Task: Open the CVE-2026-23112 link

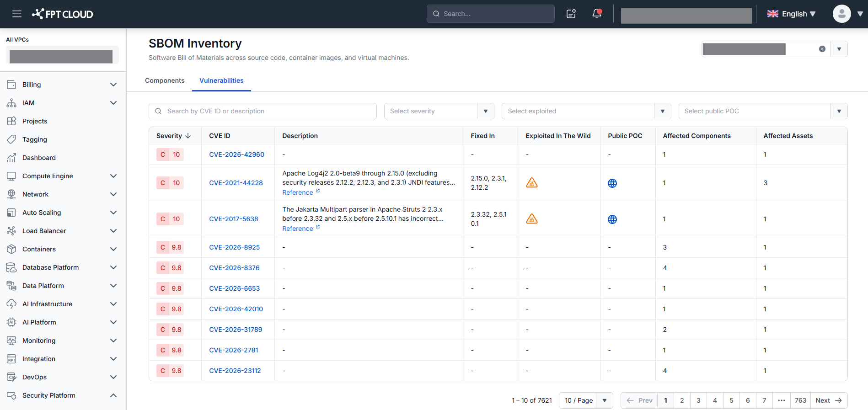Action: 235,371
